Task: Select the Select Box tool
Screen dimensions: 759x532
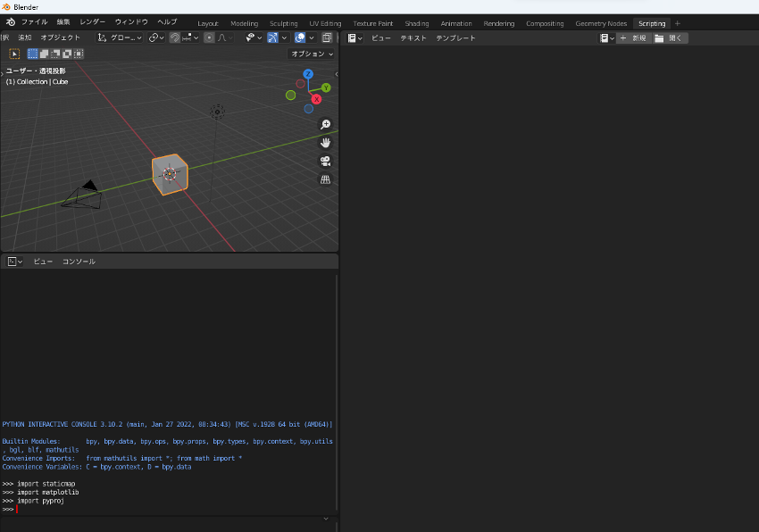Action: 32,54
